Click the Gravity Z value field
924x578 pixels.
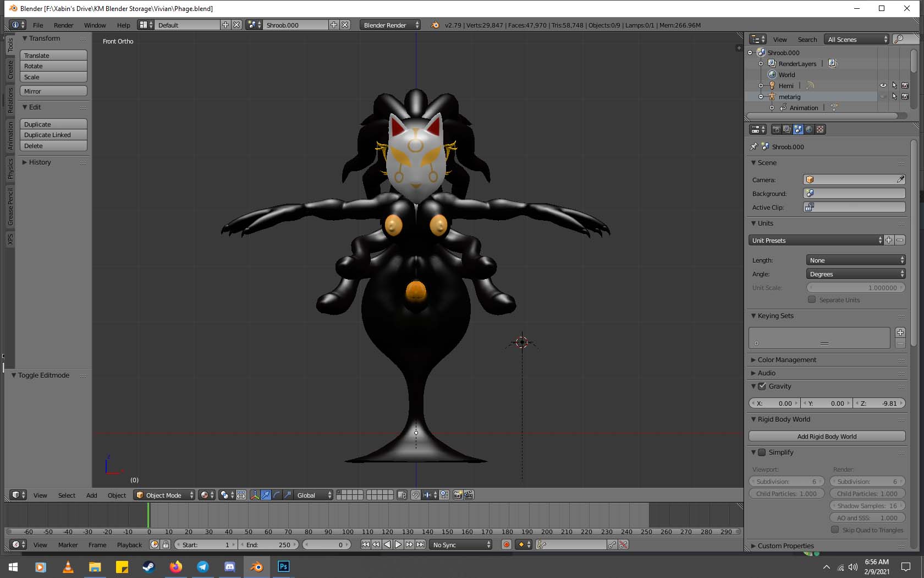point(879,403)
